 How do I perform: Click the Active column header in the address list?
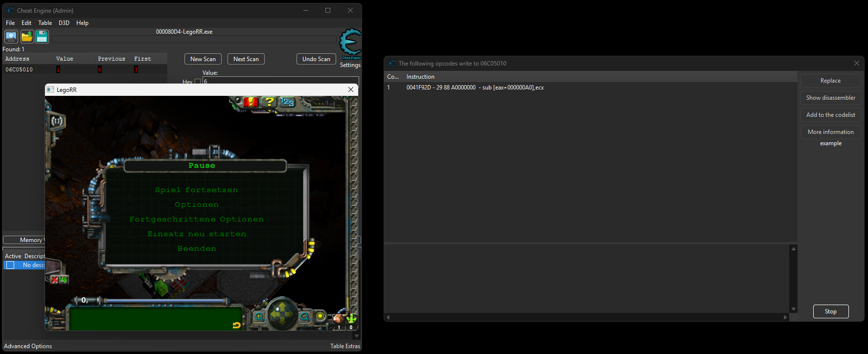click(13, 256)
